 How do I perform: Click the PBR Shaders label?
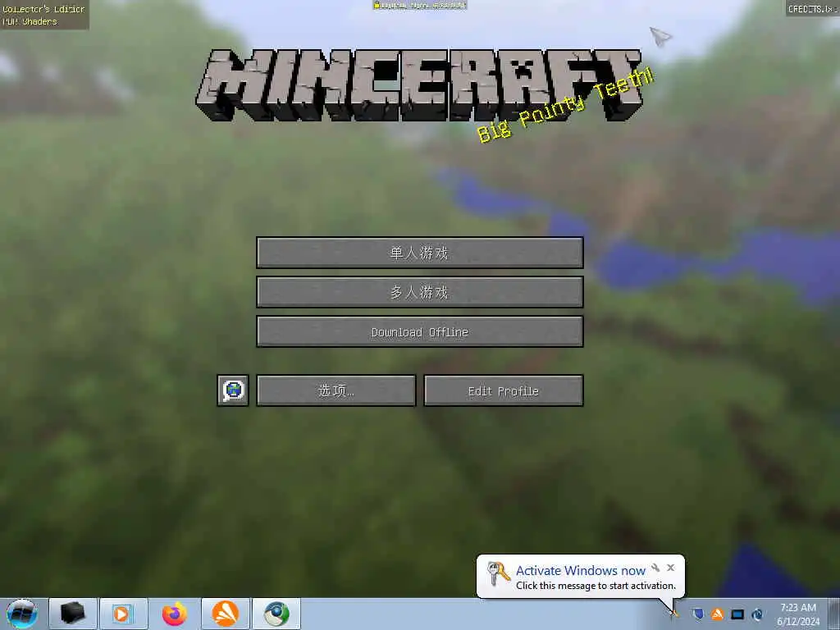(x=30, y=21)
